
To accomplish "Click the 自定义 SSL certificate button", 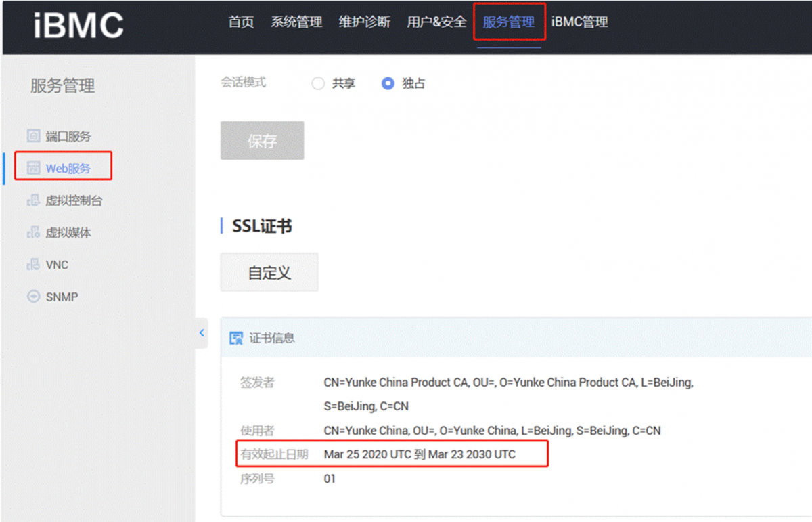I will click(x=269, y=272).
